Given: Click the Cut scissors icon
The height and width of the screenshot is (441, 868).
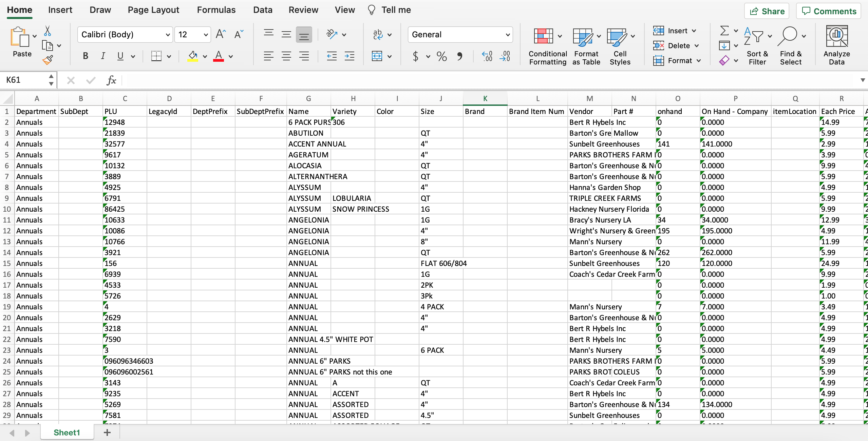Looking at the screenshot, I should point(48,31).
